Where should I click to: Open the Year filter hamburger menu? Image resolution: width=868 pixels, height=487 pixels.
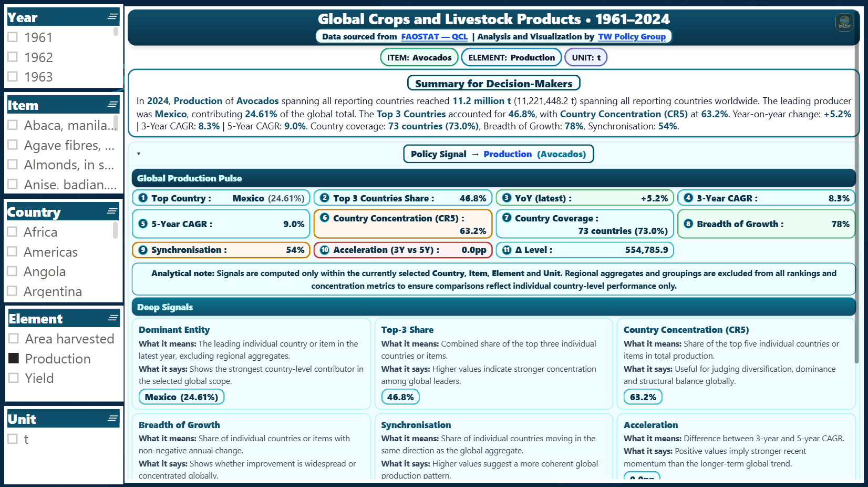tap(112, 16)
